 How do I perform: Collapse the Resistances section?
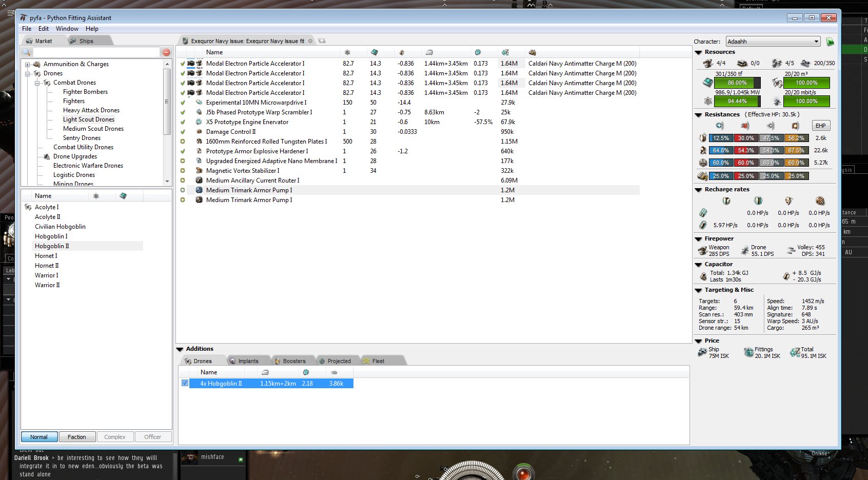(x=698, y=115)
